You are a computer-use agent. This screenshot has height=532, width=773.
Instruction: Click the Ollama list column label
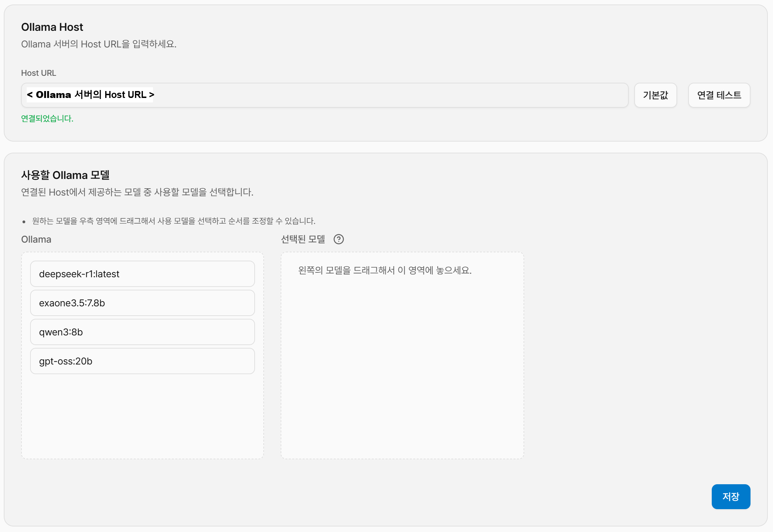click(x=36, y=239)
